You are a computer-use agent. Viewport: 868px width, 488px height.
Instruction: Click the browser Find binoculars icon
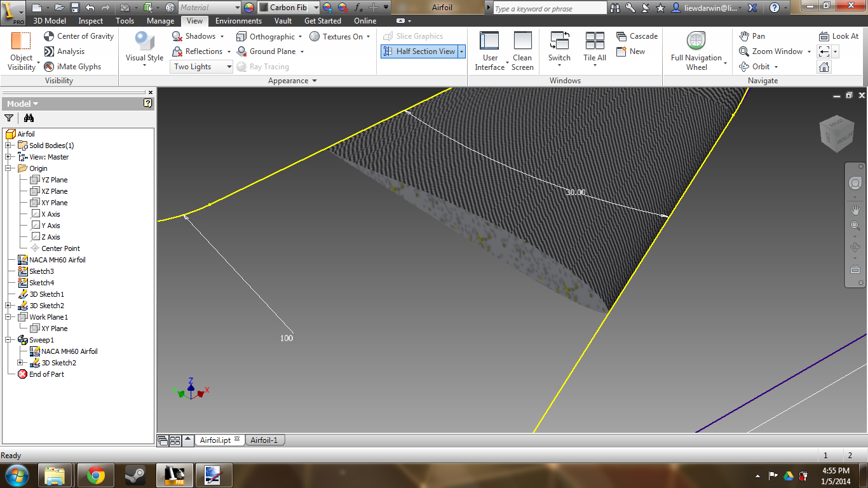(x=29, y=118)
